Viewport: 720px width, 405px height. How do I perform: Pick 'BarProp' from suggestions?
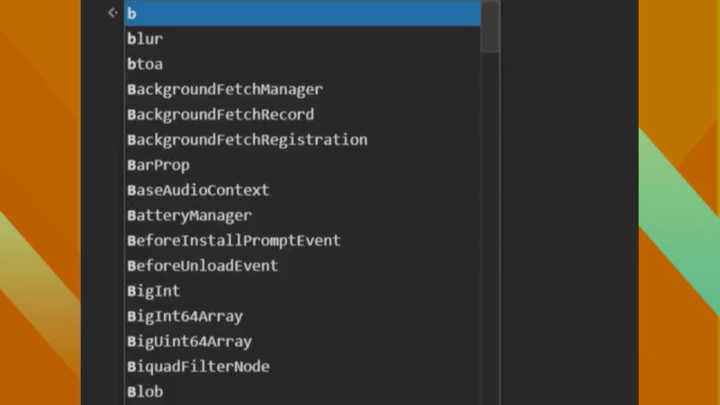click(158, 165)
